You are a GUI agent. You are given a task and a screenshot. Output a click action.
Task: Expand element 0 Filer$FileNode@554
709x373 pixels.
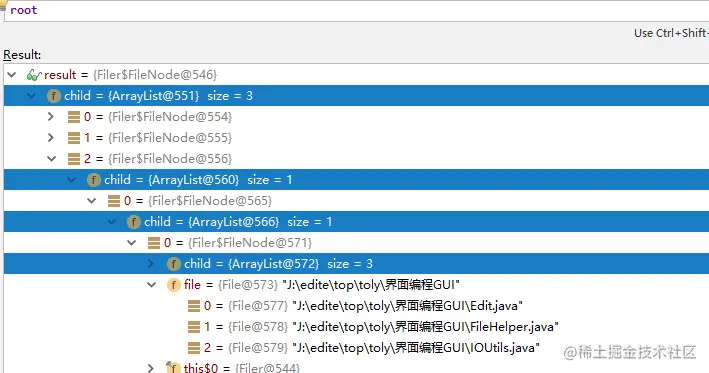tap(51, 117)
